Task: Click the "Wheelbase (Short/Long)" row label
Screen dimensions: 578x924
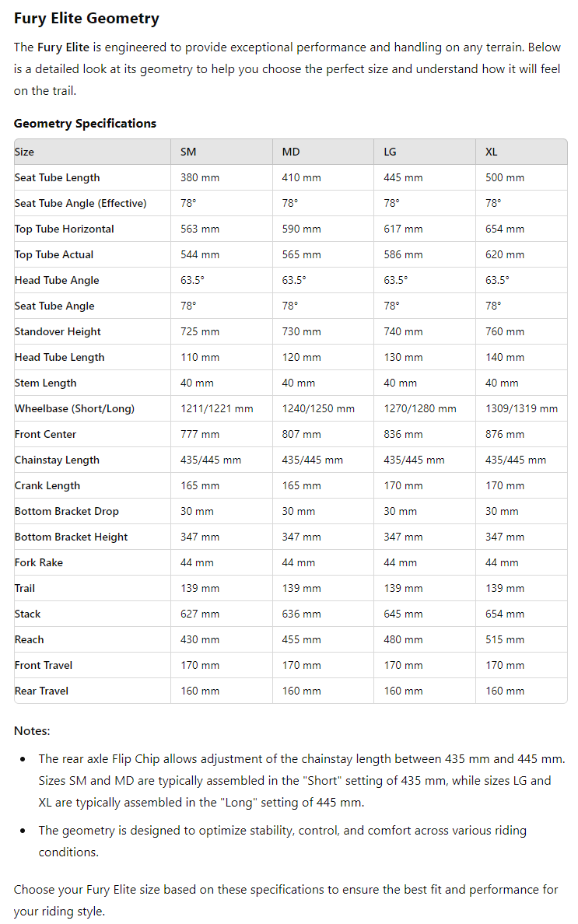Action: 74,408
